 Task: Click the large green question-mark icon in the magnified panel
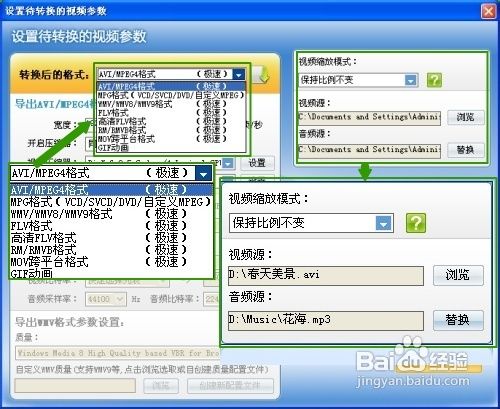pos(416,223)
